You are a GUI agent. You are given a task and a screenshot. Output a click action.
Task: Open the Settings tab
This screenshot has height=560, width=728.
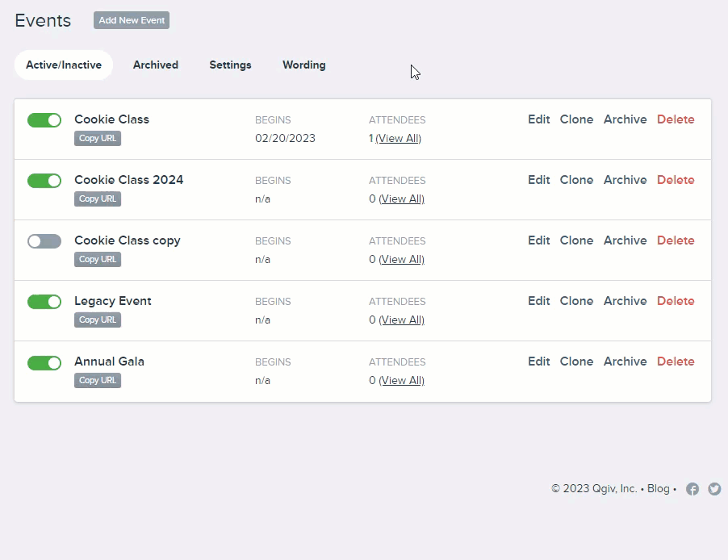tap(230, 65)
